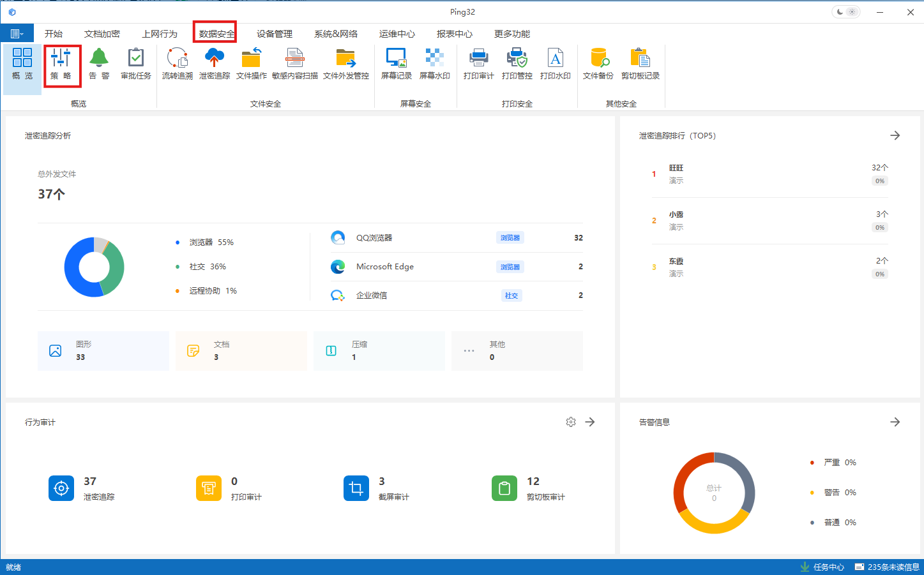Screen dimensions: 924x575
Task: Switch to the 概览 overview view
Action: [22, 64]
